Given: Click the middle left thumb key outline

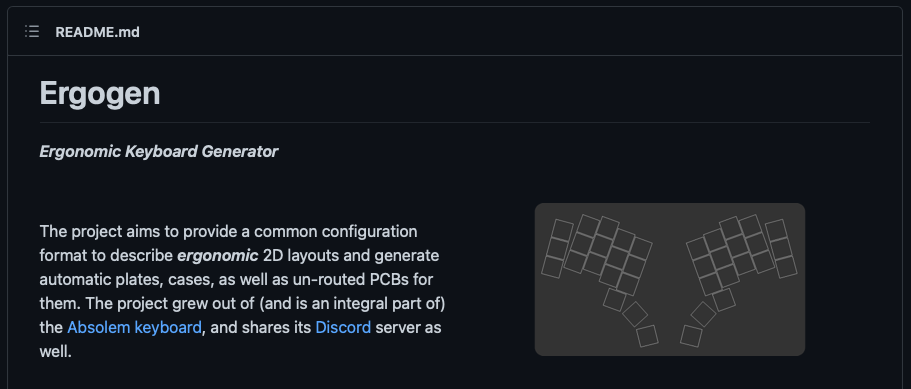Looking at the screenshot, I should [x=635, y=314].
